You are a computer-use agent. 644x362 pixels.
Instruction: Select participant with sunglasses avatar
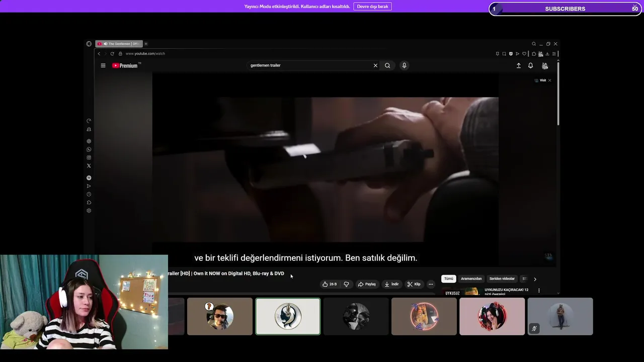220,316
